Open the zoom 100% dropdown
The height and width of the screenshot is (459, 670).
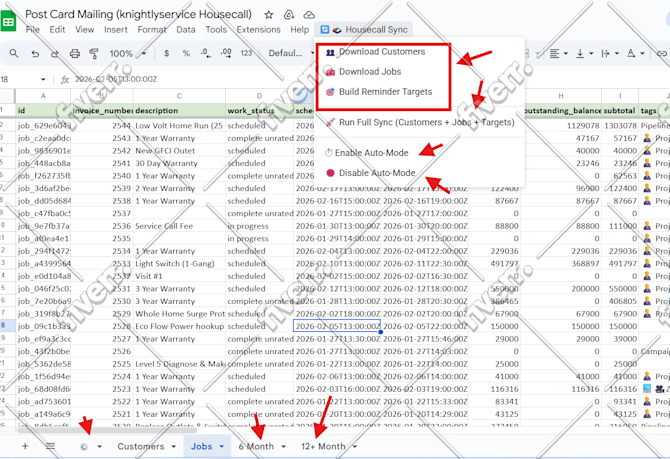(128, 53)
